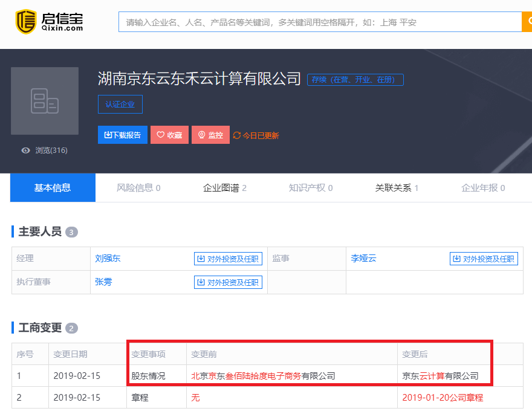Click the 变更后 column header

415,354
